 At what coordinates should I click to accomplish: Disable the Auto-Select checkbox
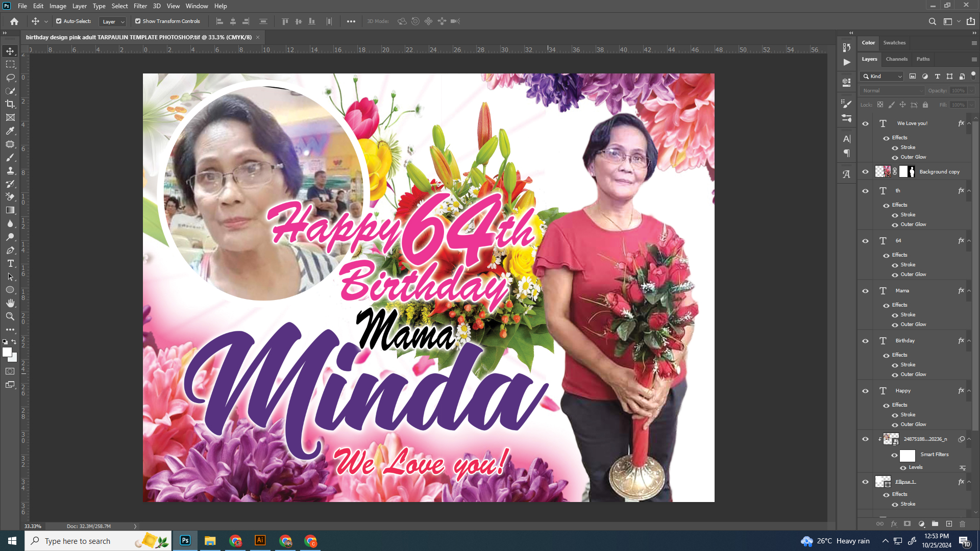tap(59, 21)
